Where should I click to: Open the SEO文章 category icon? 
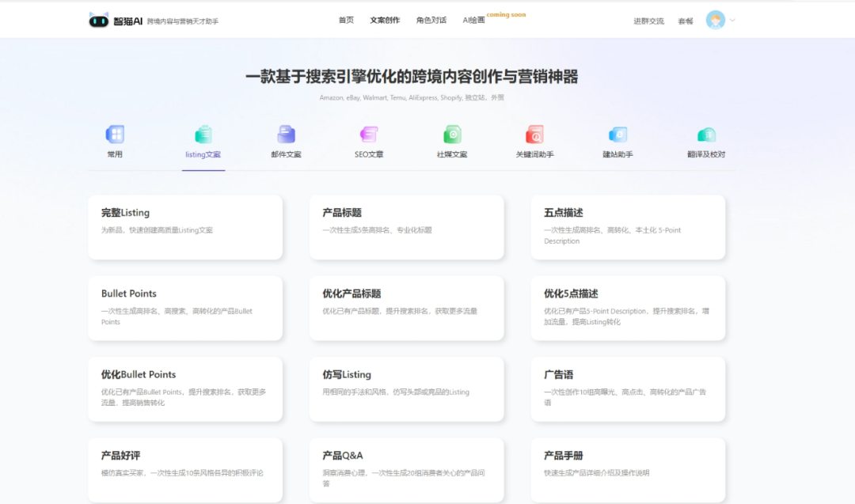(x=368, y=136)
